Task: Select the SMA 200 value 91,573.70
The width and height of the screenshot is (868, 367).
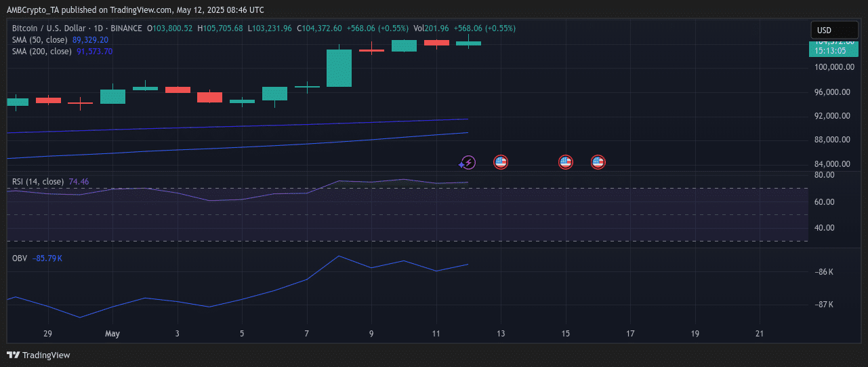Action: coord(94,52)
